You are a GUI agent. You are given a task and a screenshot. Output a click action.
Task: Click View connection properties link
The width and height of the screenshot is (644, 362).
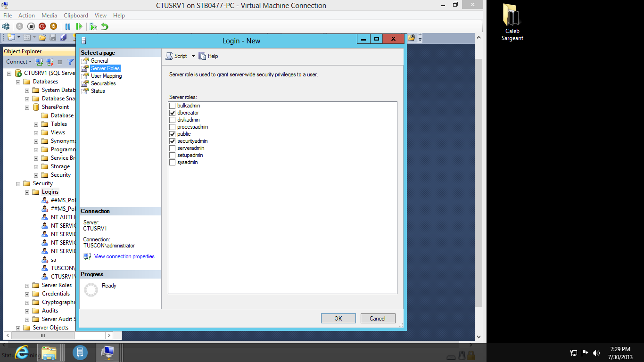(124, 256)
